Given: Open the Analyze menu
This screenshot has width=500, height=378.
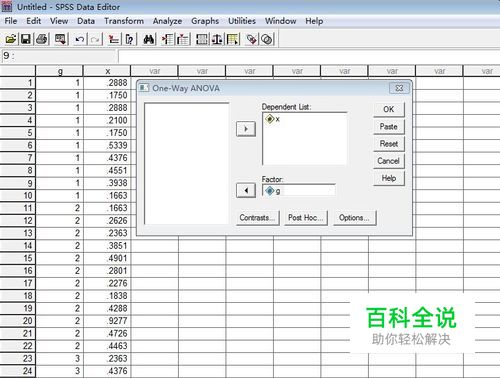Looking at the screenshot, I should coord(167,21).
